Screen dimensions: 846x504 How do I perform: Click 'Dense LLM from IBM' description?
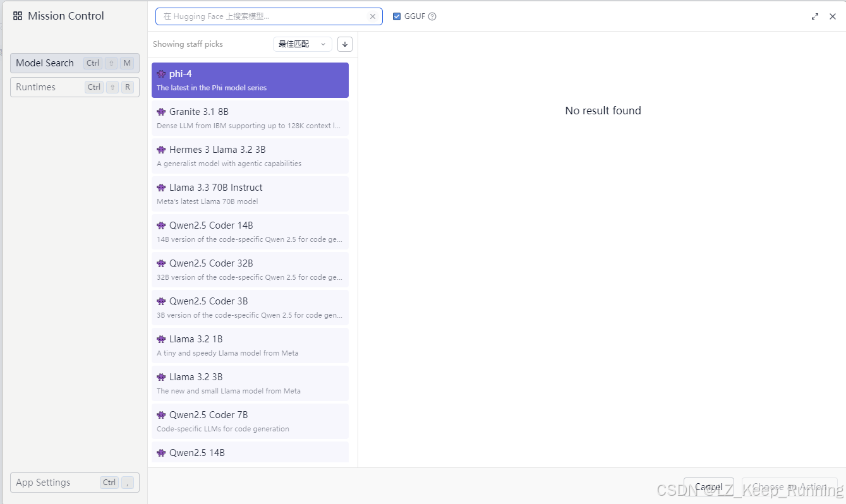click(x=249, y=126)
